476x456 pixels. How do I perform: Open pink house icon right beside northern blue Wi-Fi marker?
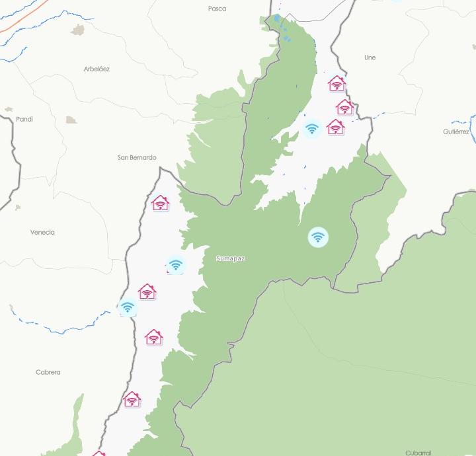335,127
